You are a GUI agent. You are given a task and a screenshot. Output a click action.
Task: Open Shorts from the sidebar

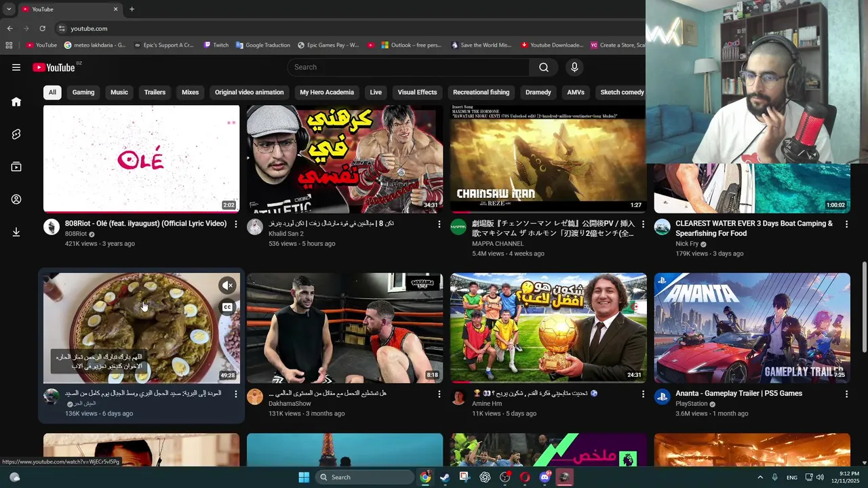click(16, 134)
